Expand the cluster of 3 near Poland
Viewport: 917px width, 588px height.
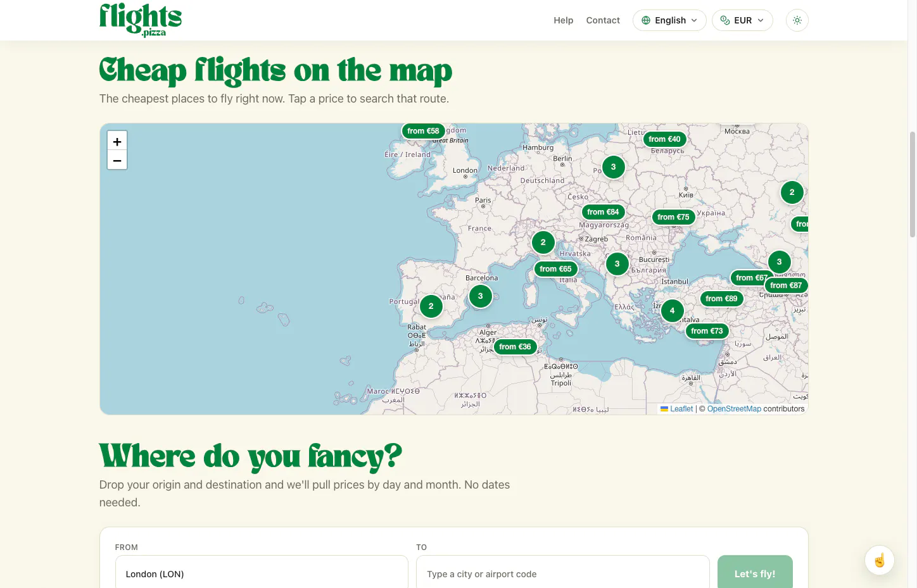(613, 167)
